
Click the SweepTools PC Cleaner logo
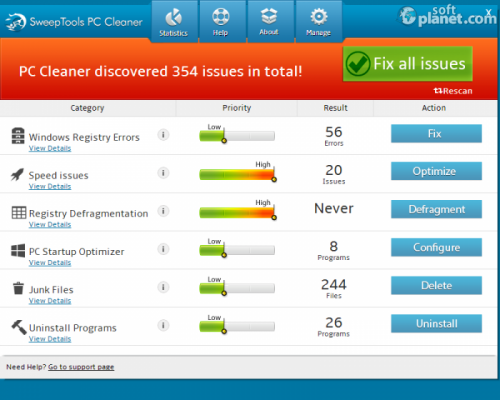[74, 22]
